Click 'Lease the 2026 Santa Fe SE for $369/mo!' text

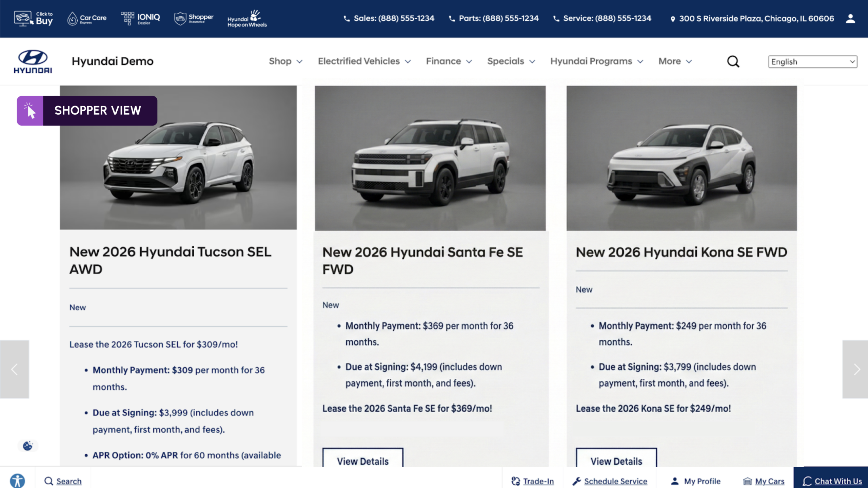click(x=407, y=409)
